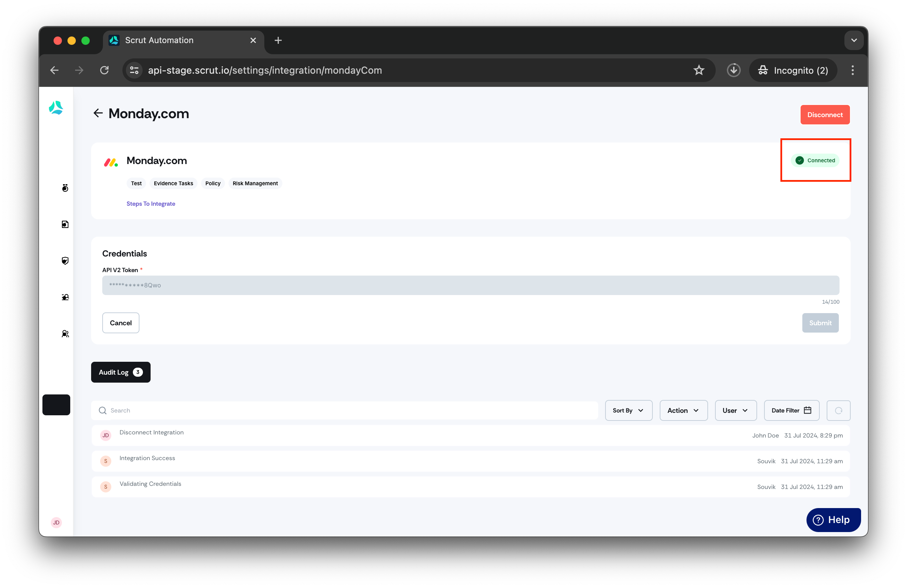The height and width of the screenshot is (588, 907).
Task: Open the User filter dropdown
Action: tap(736, 410)
